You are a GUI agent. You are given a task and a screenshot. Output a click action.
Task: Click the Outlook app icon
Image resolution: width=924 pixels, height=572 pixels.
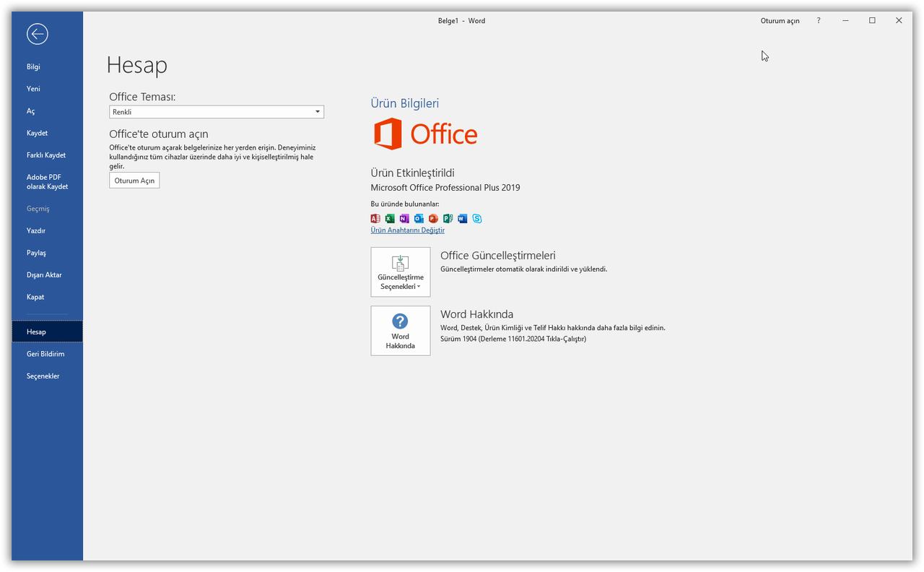[x=419, y=219]
